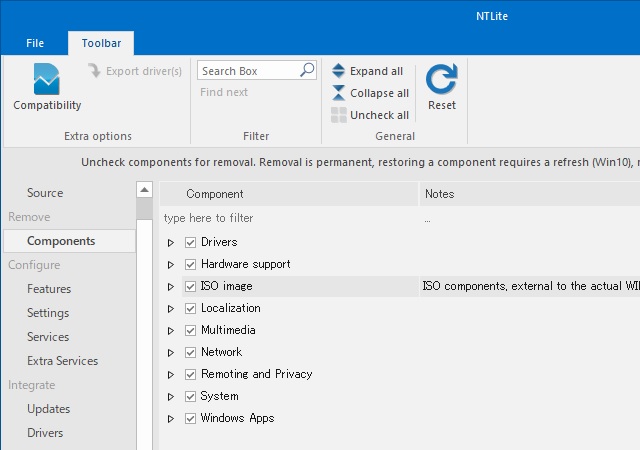Open the Settings page in sidebar
The image size is (640, 450).
coord(48,313)
